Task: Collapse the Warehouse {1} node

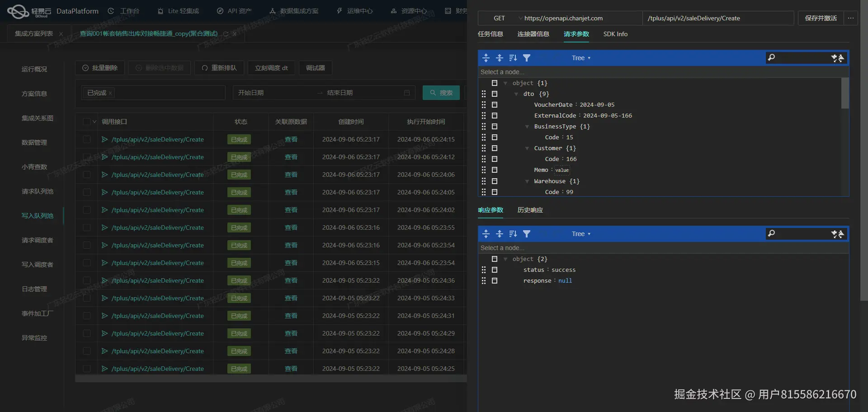Action: pos(527,181)
